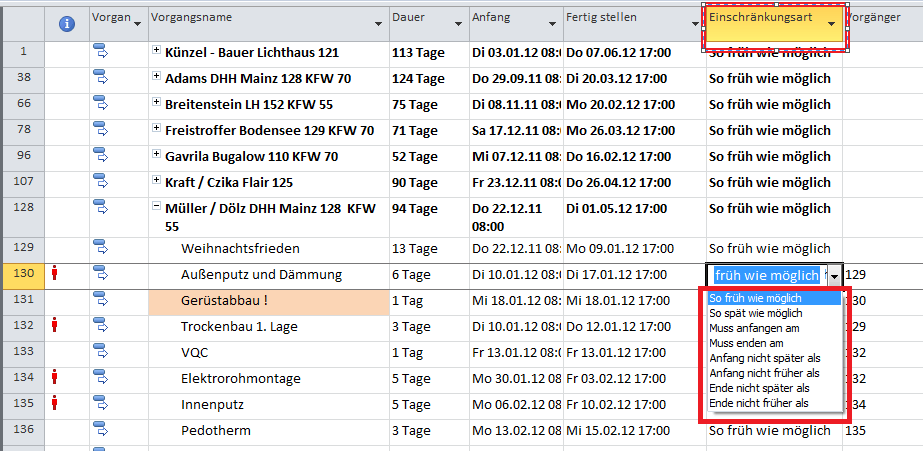
Task: Click red person icon in row 130
Action: 55,273
